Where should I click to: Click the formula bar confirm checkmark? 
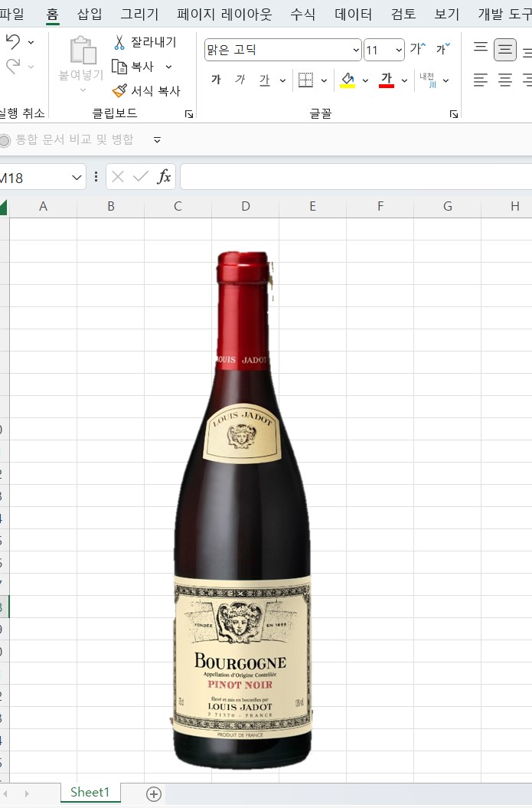140,177
